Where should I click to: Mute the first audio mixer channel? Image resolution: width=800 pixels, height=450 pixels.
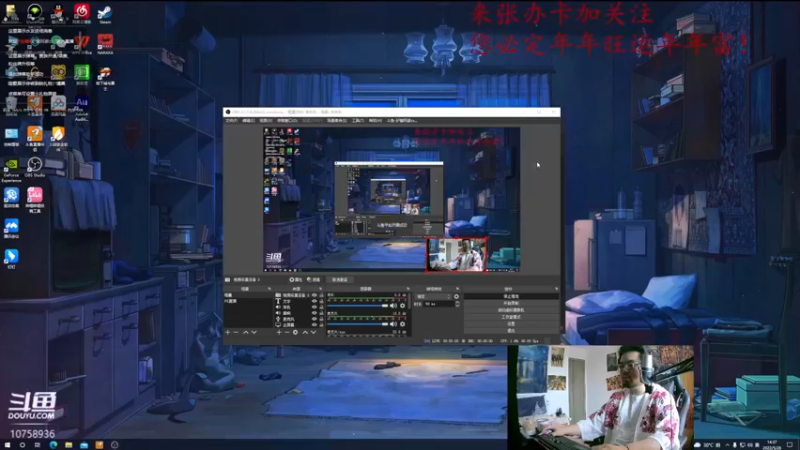pyautogui.click(x=393, y=306)
